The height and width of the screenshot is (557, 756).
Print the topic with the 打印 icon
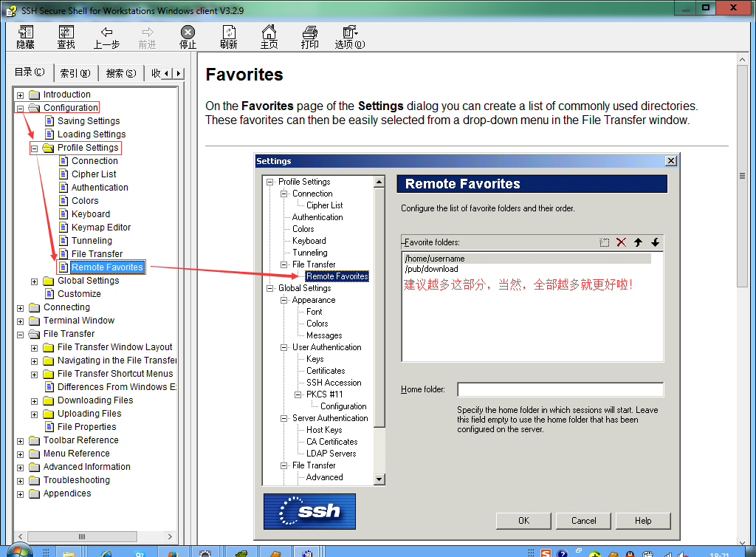309,37
